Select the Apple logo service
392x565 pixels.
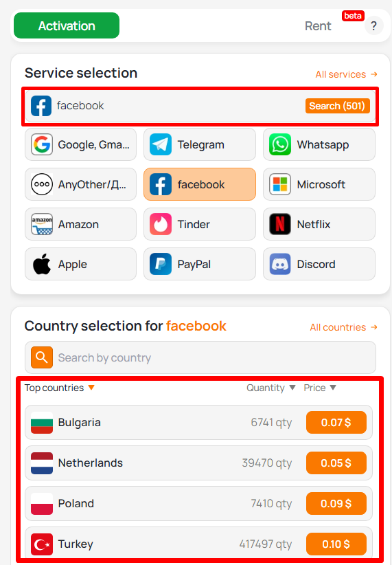click(42, 264)
